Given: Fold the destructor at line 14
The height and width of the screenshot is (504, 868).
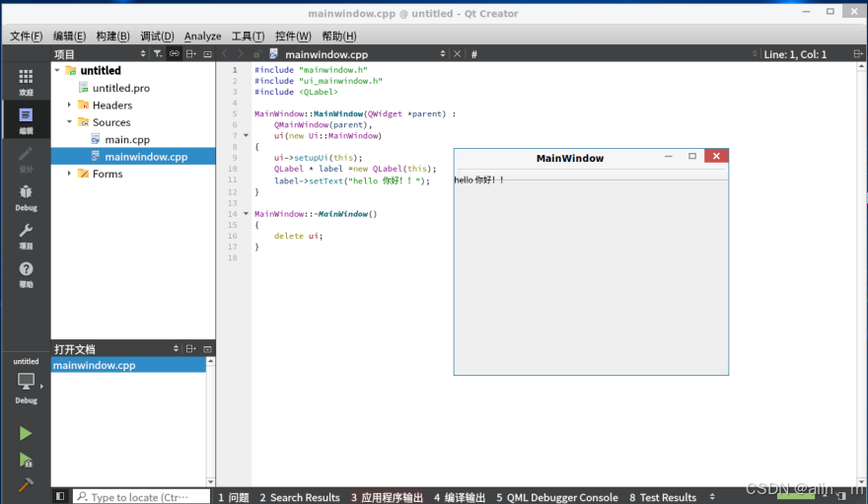Looking at the screenshot, I should [246, 214].
